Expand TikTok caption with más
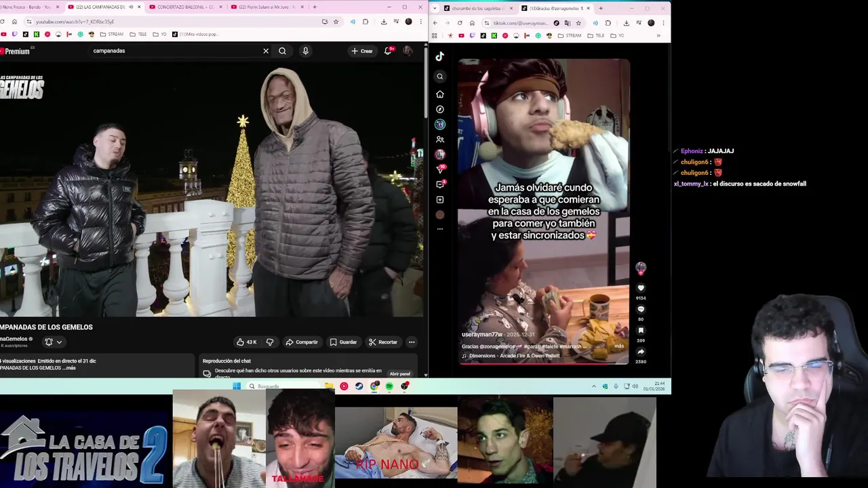Image resolution: width=868 pixels, height=488 pixels. point(619,346)
